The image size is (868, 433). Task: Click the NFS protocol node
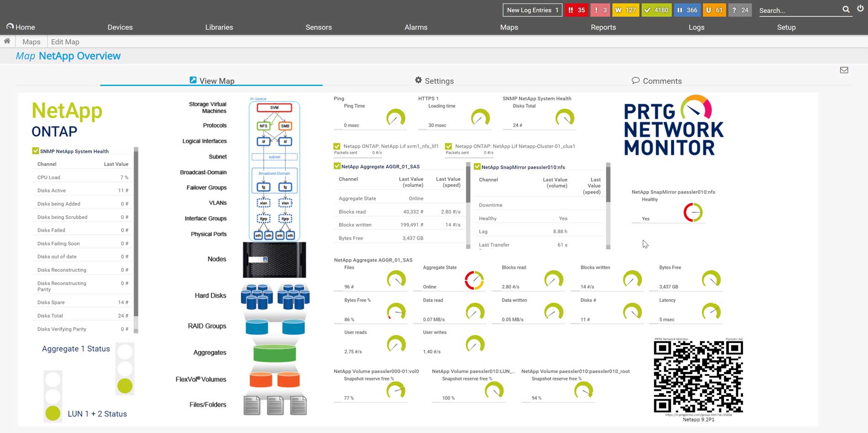(x=264, y=126)
